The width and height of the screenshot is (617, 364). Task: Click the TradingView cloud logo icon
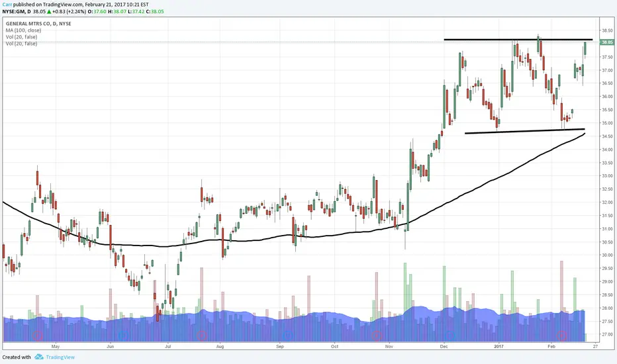click(x=38, y=357)
